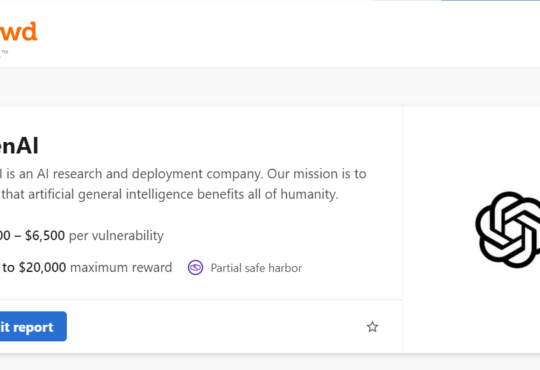540x370 pixels.
Task: Click the blue loading bar at top edge
Action: tap(490, 0)
